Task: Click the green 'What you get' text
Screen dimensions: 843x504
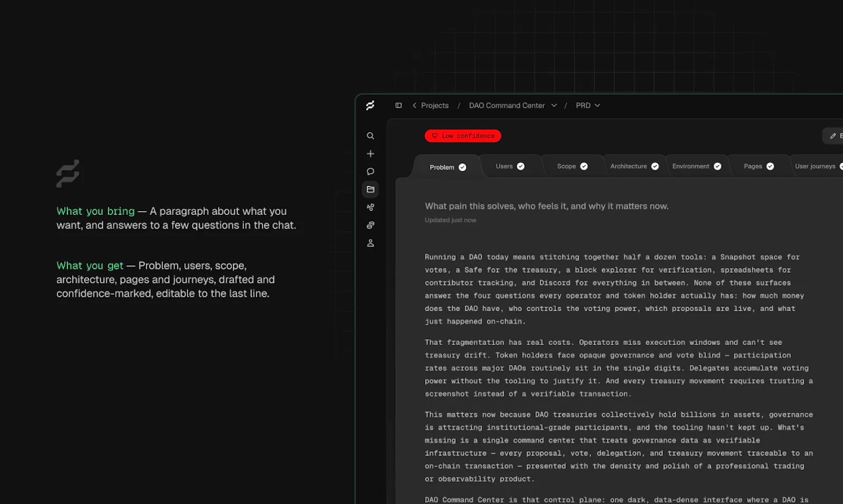Action: (x=90, y=266)
